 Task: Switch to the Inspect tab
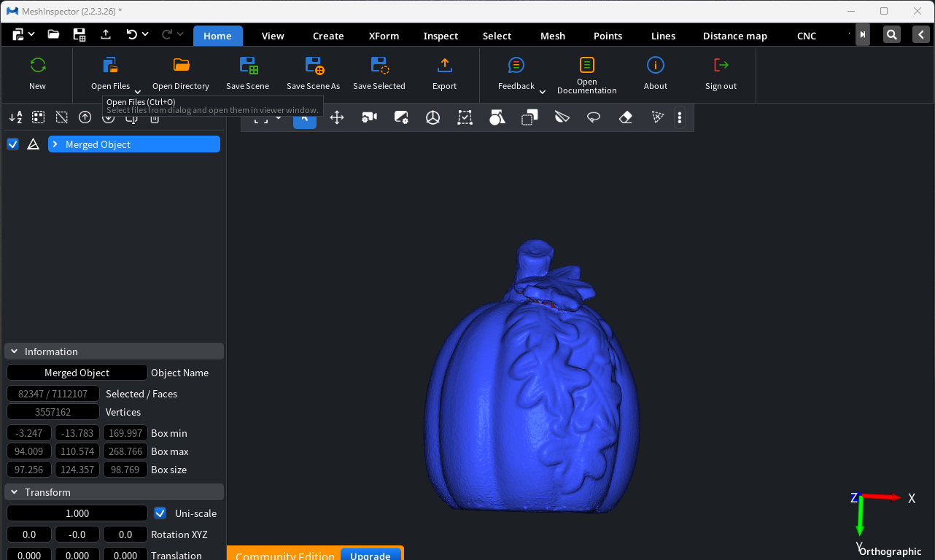coord(441,35)
